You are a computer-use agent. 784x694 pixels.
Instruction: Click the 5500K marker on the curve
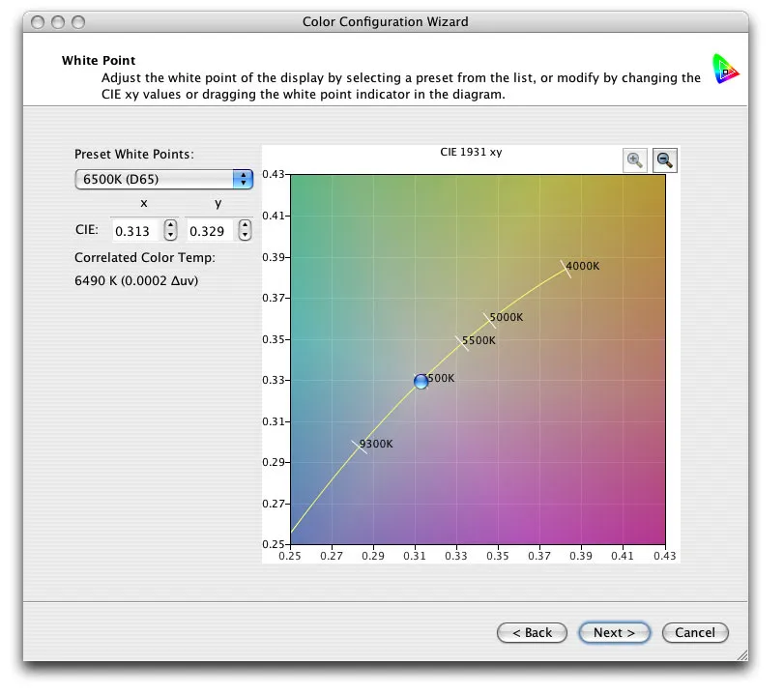(462, 343)
